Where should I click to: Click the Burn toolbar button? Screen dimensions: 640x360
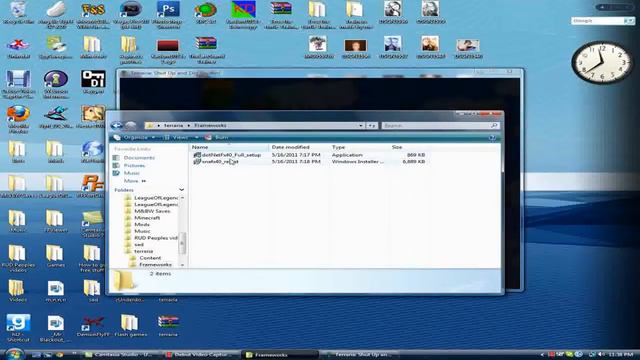pyautogui.click(x=217, y=138)
